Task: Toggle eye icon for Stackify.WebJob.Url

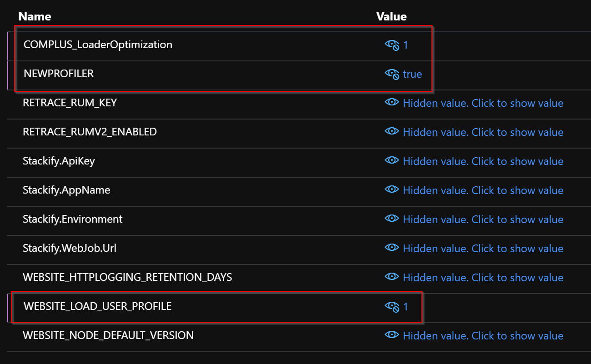Action: point(392,248)
